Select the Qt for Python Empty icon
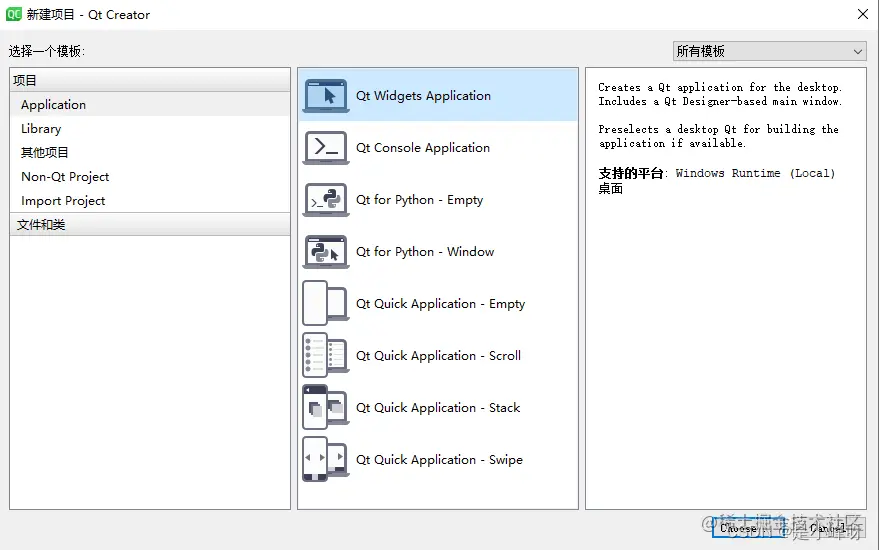 point(326,200)
